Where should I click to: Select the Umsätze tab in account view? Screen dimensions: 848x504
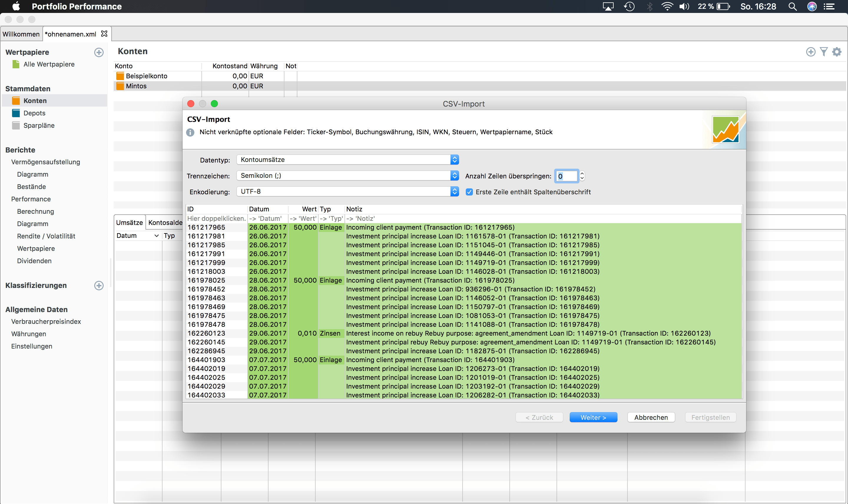coord(130,223)
